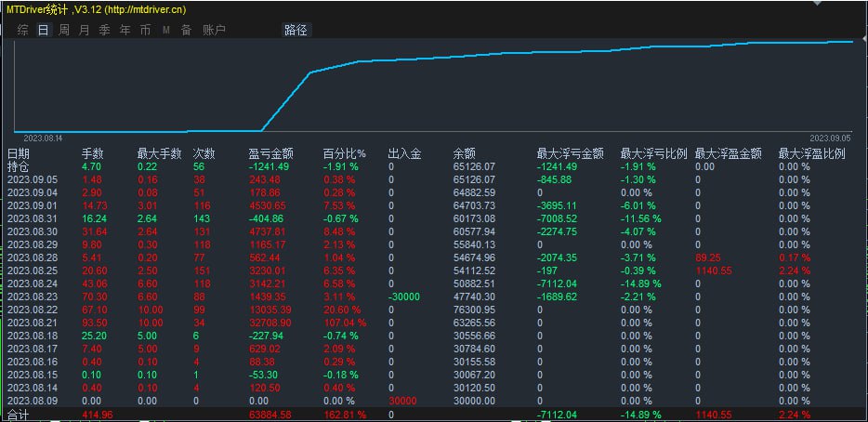Viewport: 868px width, 422px height.
Task: Select the 2023.09.01 date row
Action: (x=32, y=205)
